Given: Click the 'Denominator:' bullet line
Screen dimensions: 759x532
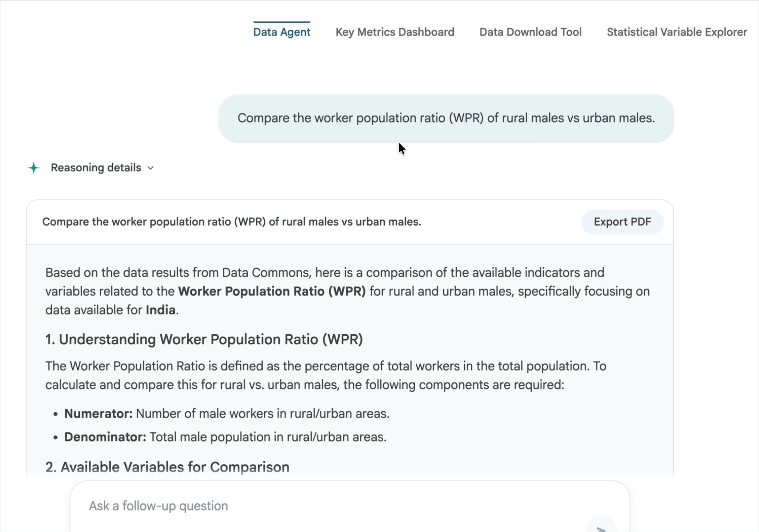Looking at the screenshot, I should pyautogui.click(x=225, y=437).
